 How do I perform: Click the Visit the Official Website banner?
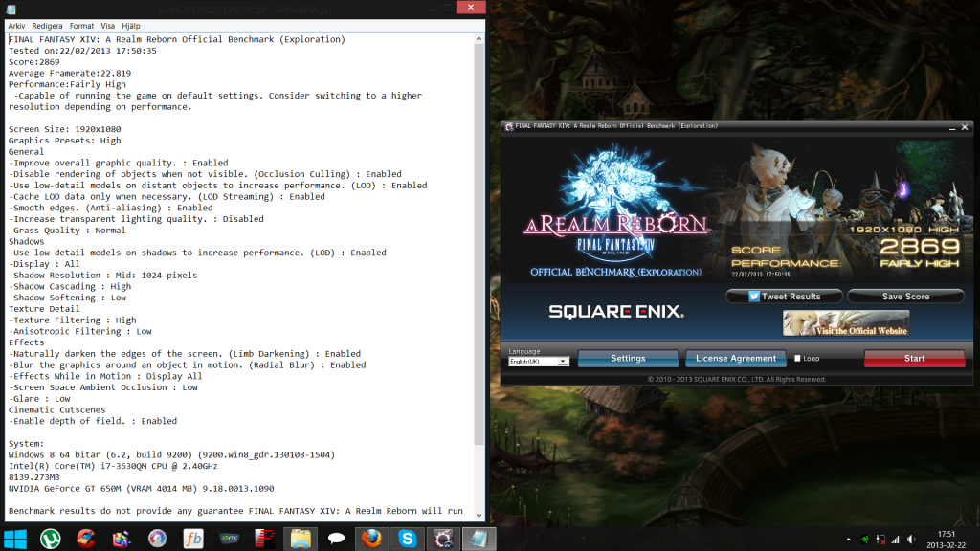click(845, 325)
